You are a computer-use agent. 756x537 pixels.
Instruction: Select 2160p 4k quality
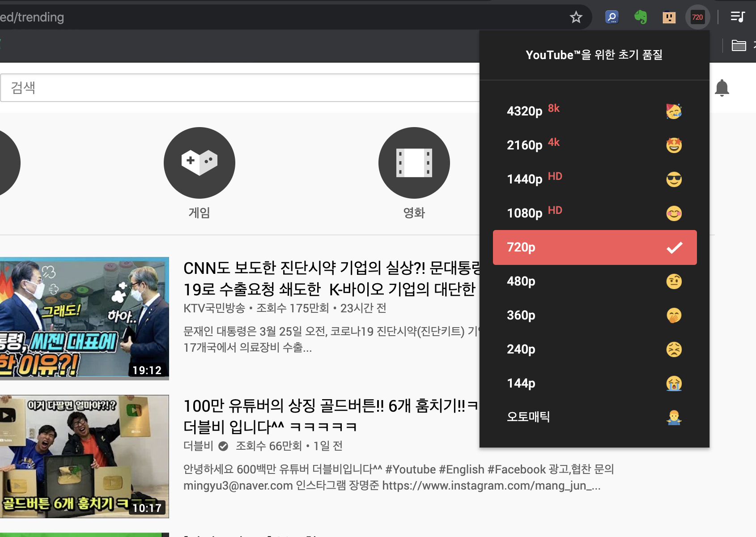pyautogui.click(x=595, y=145)
